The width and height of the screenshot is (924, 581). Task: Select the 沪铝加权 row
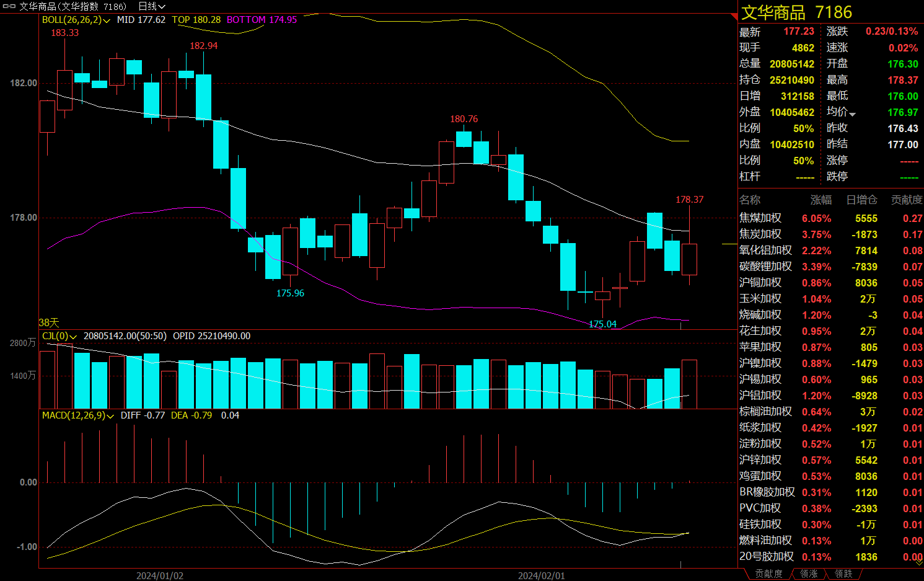tap(830, 396)
